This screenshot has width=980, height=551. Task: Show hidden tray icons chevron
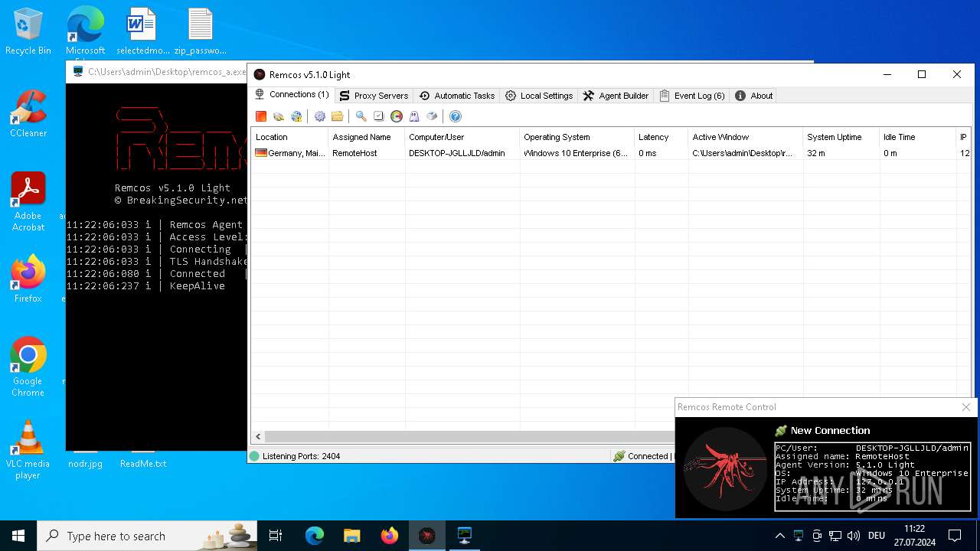779,536
